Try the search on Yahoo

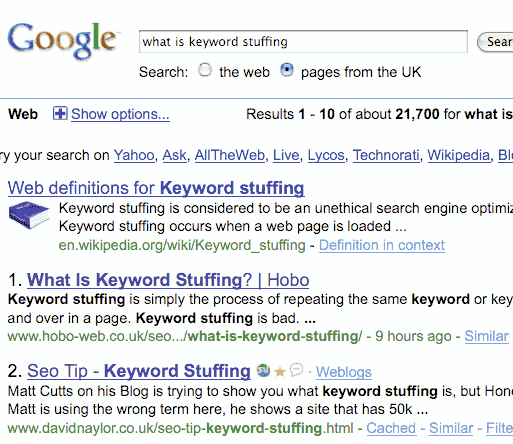(x=134, y=155)
